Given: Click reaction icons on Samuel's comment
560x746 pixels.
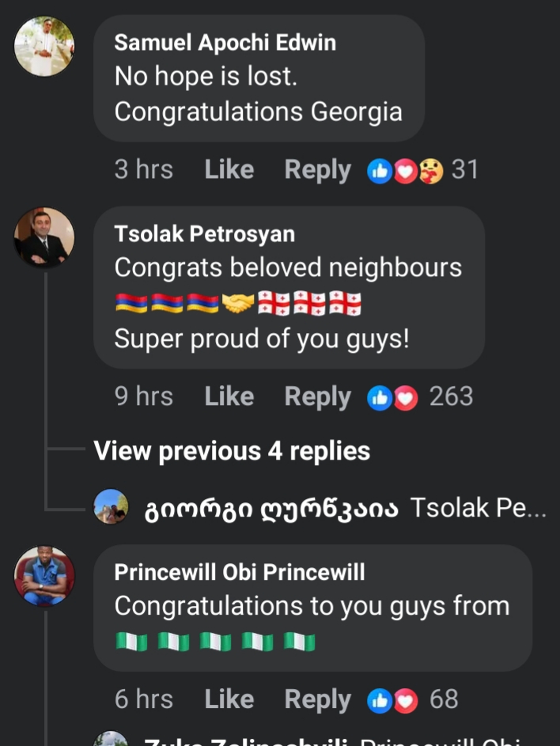Looking at the screenshot, I should click(x=405, y=170).
